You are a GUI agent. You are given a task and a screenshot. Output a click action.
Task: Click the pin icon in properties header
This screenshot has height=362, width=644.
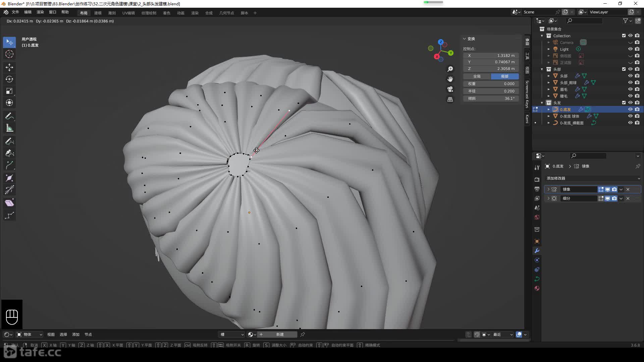(x=638, y=166)
